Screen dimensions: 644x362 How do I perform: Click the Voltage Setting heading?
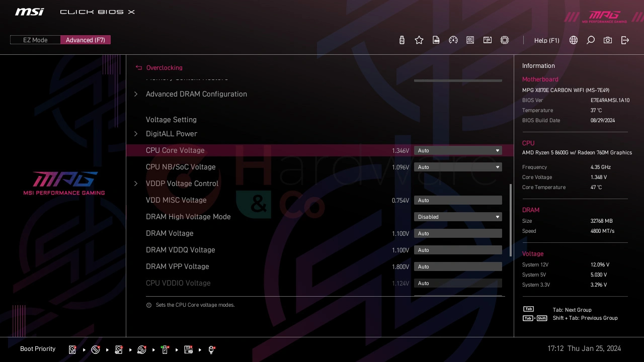pos(171,120)
